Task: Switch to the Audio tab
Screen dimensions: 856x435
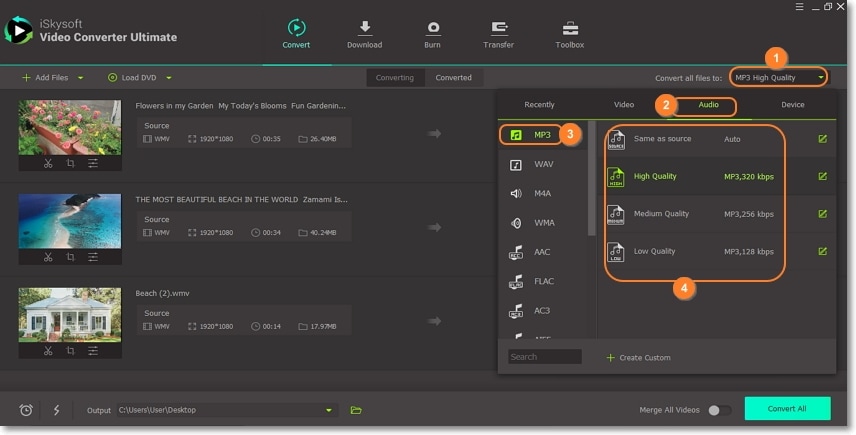Action: 708,105
